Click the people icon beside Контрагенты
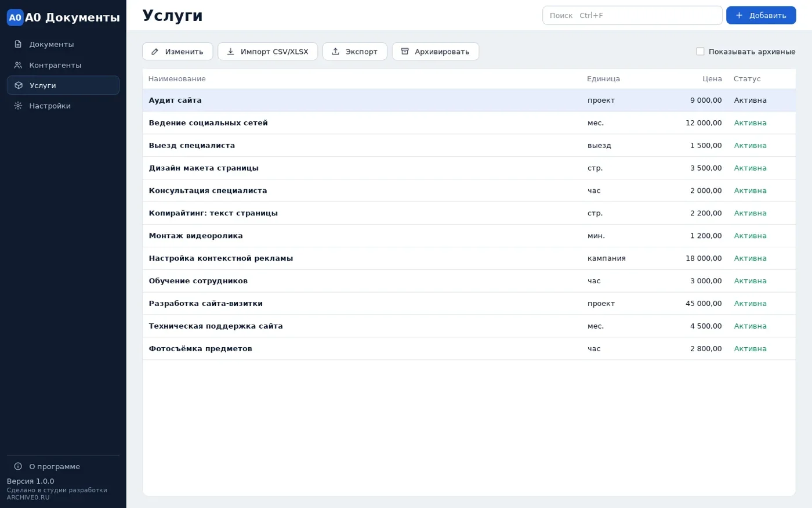This screenshot has width=812, height=508. coord(18,65)
